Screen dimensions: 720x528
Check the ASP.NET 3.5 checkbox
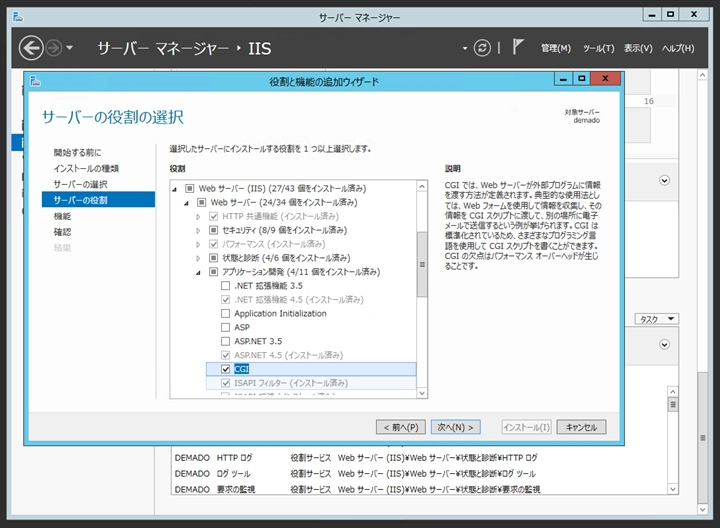(225, 341)
